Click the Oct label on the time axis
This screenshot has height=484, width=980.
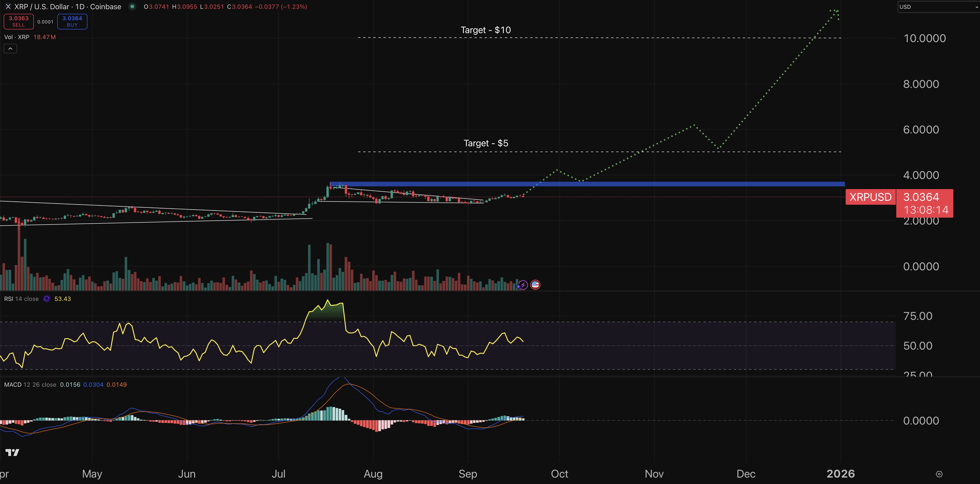pyautogui.click(x=559, y=474)
